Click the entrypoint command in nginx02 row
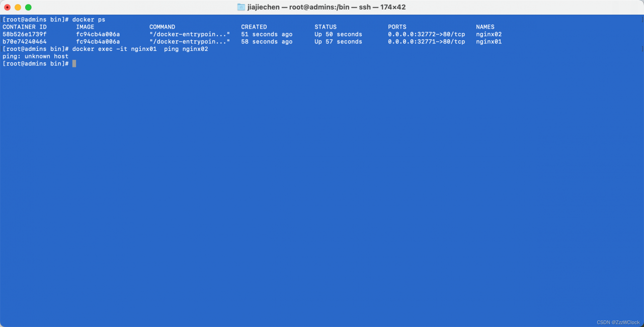Viewport: 644px width, 327px height. click(190, 34)
